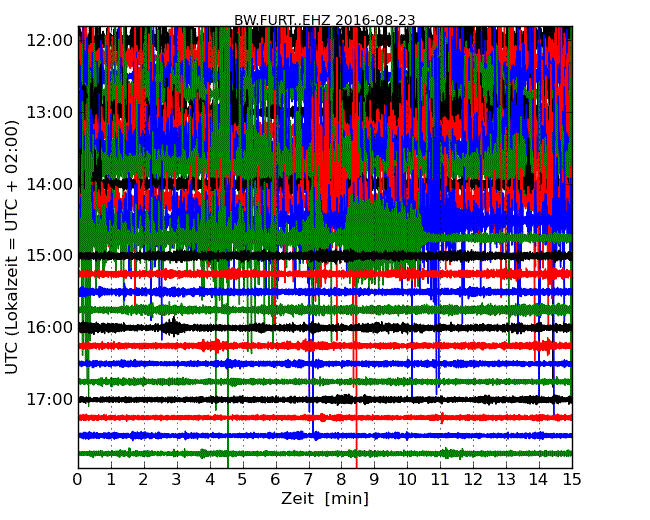The width and height of the screenshot is (650, 520).
Task: Click the 12:00 y-axis label
Action: (x=50, y=41)
